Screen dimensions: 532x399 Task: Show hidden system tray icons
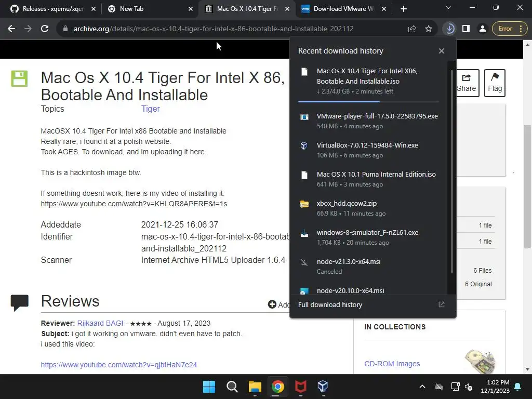point(422,387)
